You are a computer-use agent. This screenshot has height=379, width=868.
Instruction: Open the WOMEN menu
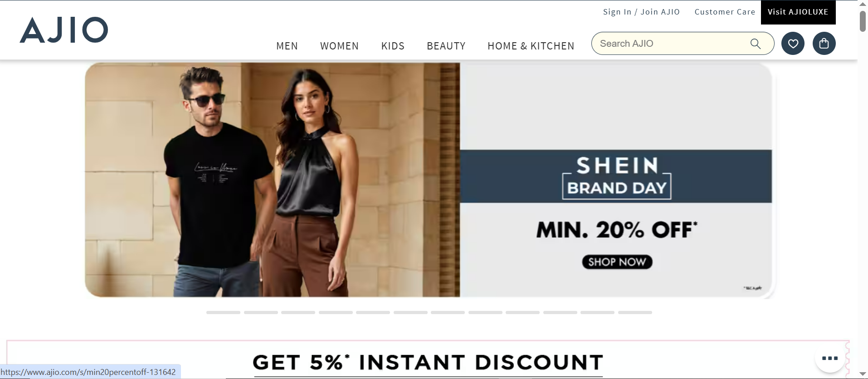click(339, 46)
